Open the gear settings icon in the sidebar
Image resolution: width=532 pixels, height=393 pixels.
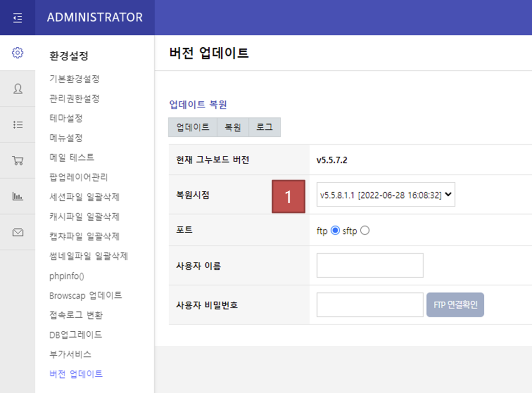tap(18, 53)
